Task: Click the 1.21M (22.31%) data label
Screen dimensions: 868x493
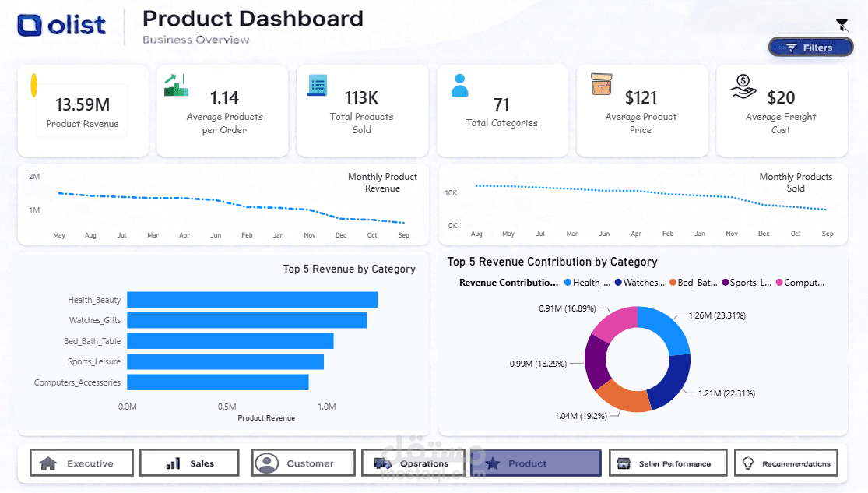Action: 726,393
